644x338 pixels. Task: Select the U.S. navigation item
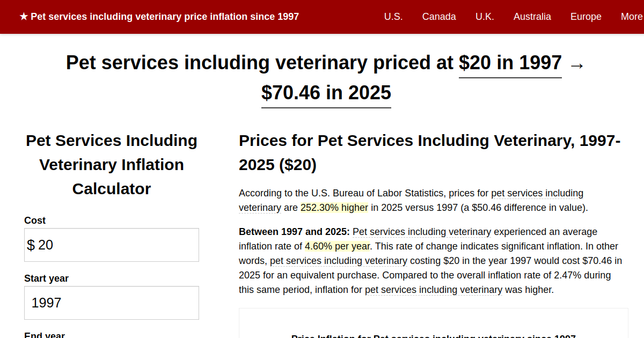pyautogui.click(x=393, y=17)
